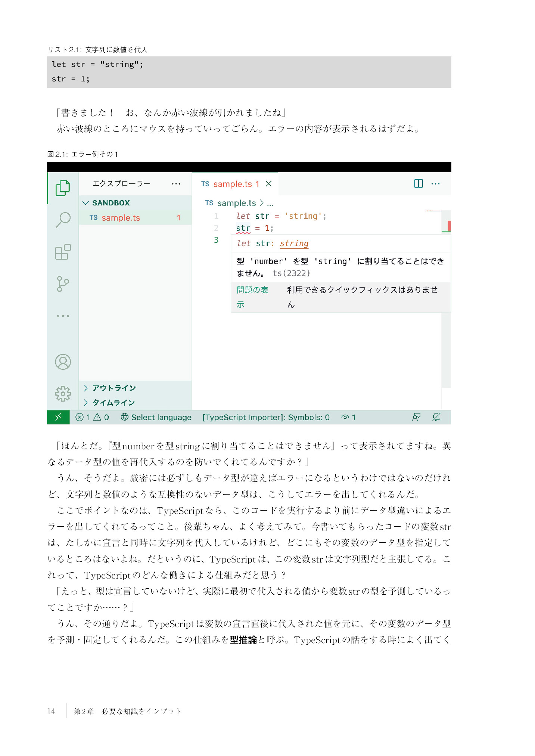This screenshot has height=756, width=535.
Task: Open the エクスプローラー more actions menu
Action: pos(176,183)
